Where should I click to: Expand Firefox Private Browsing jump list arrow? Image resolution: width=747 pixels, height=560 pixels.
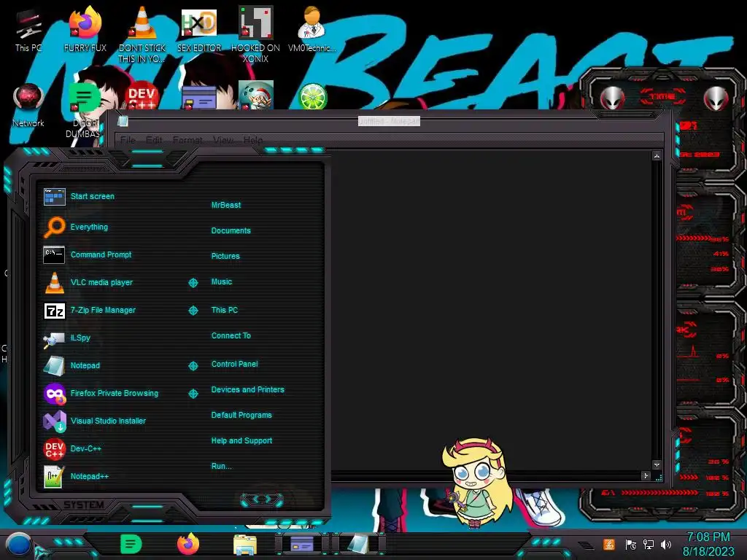[x=193, y=394]
